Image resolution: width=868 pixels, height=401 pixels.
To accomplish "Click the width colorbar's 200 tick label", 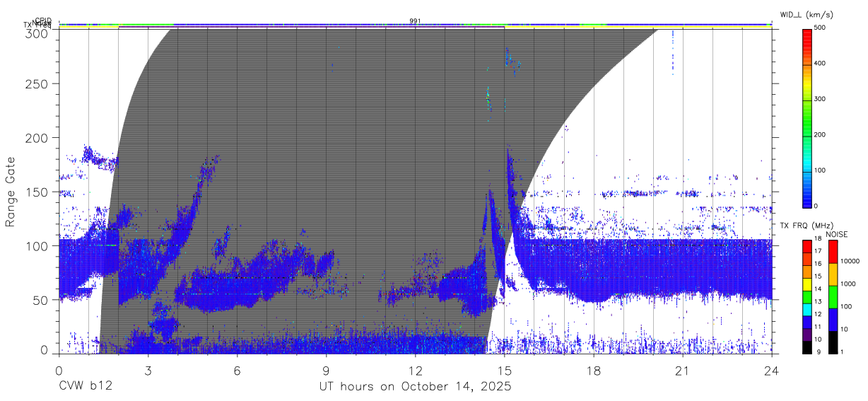I will pyautogui.click(x=819, y=134).
